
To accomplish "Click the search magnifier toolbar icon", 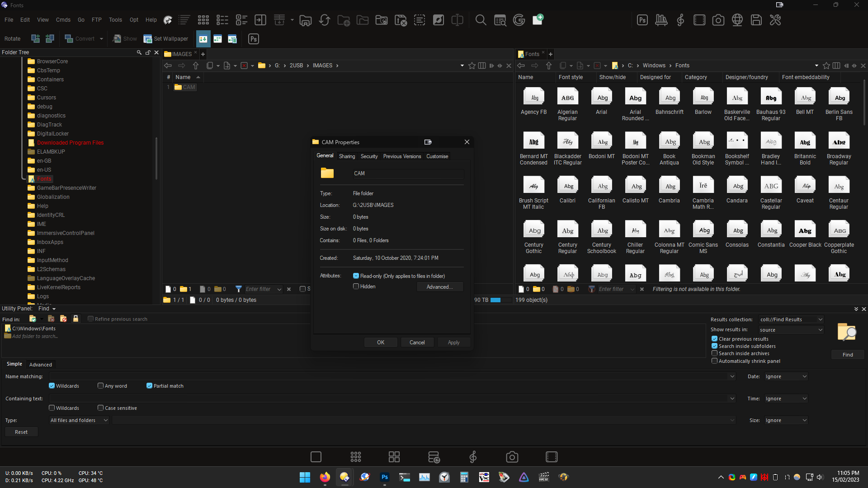I will 481,20.
